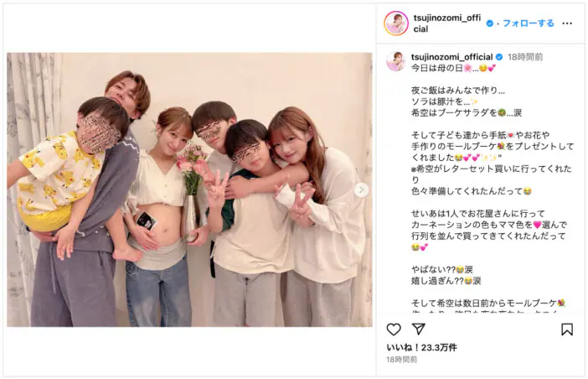Click caption paragraph starting せいあは1人で
This screenshot has width=588, height=379.
pos(489,230)
